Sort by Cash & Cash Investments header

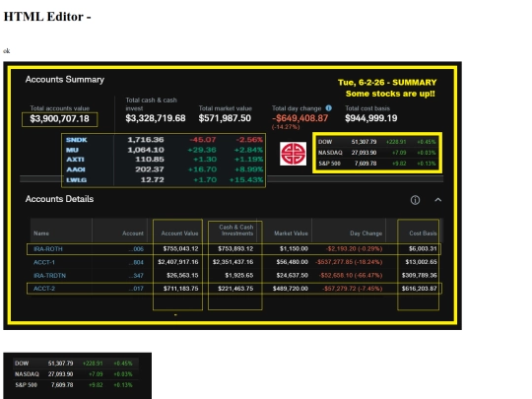coord(236,230)
